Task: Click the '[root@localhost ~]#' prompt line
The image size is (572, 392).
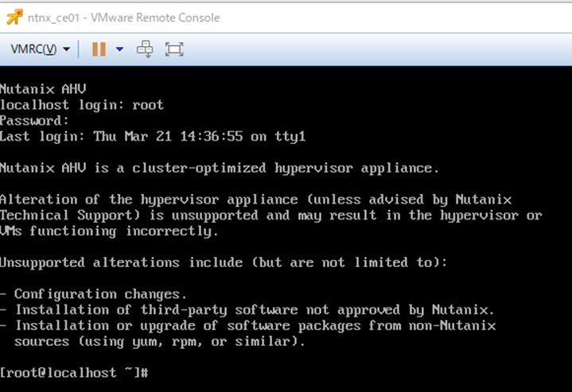Action: coord(74,373)
